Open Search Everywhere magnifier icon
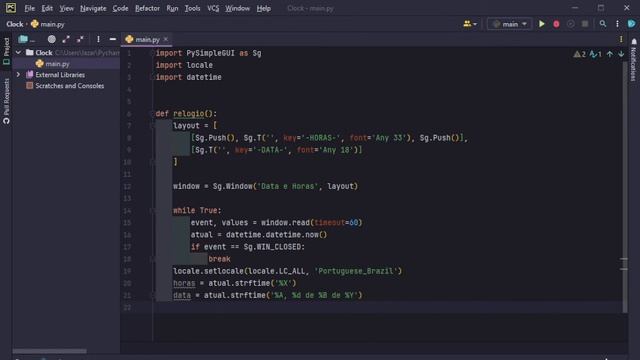The width and height of the screenshot is (640, 360). 603,24
